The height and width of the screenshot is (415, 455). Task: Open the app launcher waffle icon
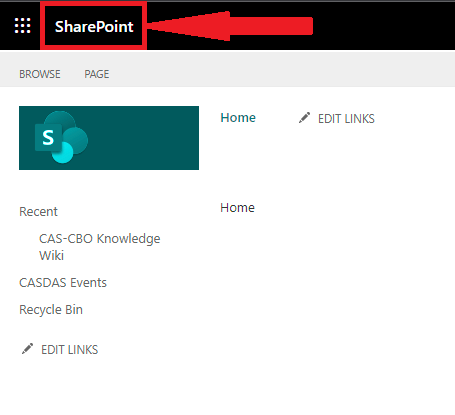tap(23, 26)
